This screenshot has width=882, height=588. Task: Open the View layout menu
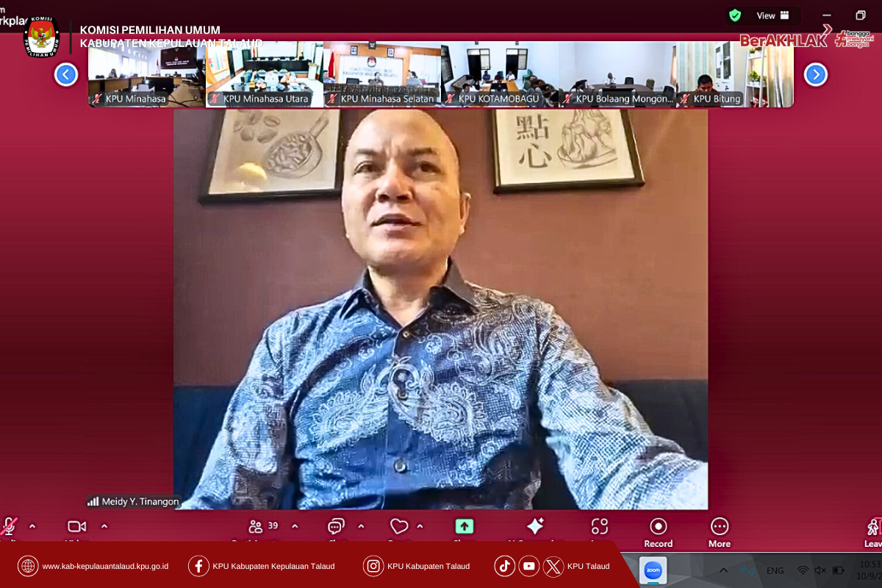point(773,15)
